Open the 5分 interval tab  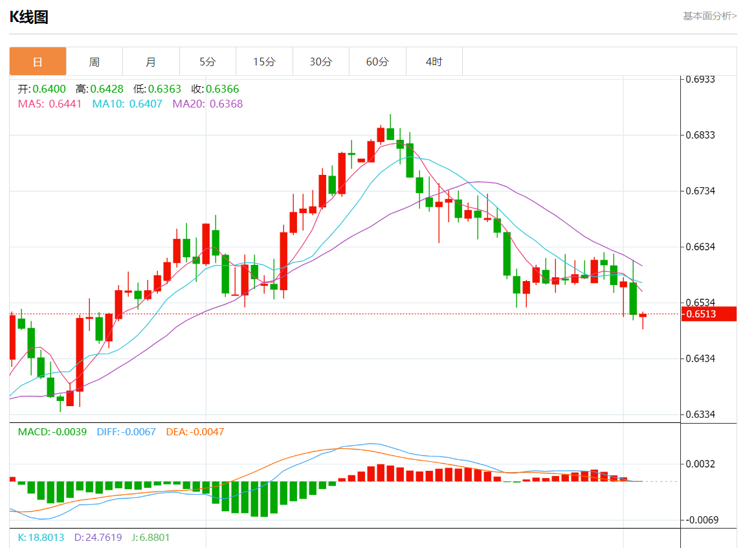(x=207, y=62)
